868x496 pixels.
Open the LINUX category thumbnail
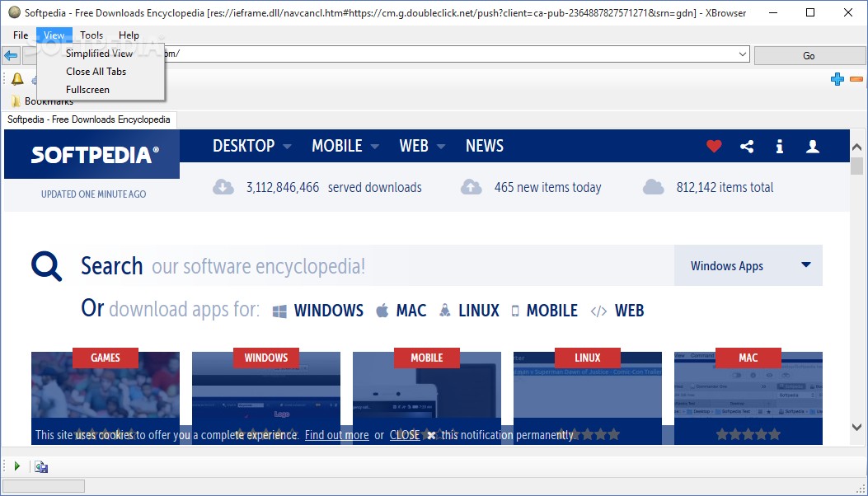[588, 398]
